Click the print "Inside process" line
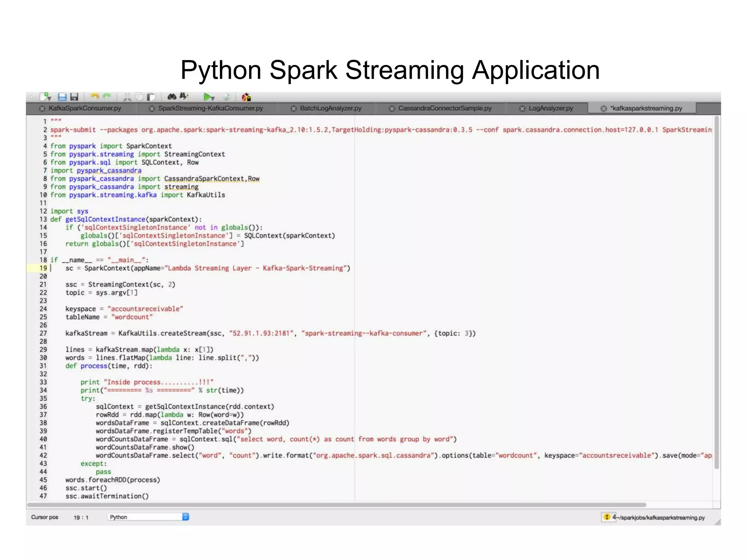Viewport: 747px width, 560px height. click(147, 382)
